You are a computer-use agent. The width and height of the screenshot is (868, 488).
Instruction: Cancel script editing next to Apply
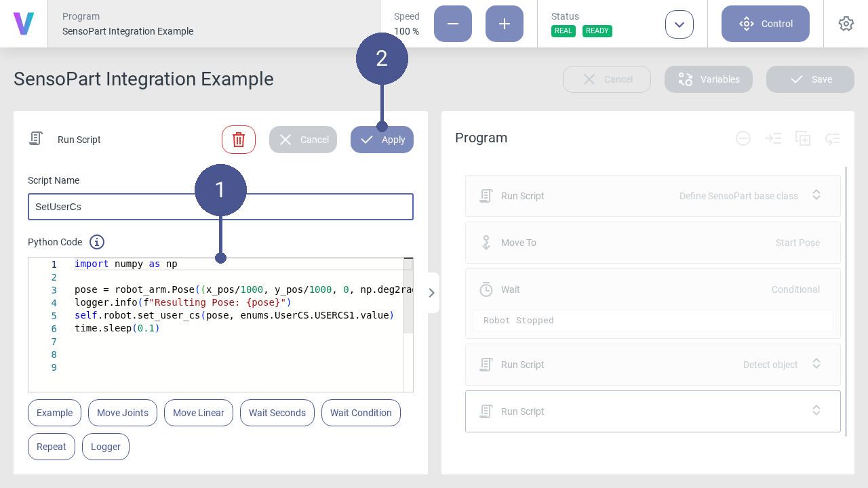click(303, 140)
